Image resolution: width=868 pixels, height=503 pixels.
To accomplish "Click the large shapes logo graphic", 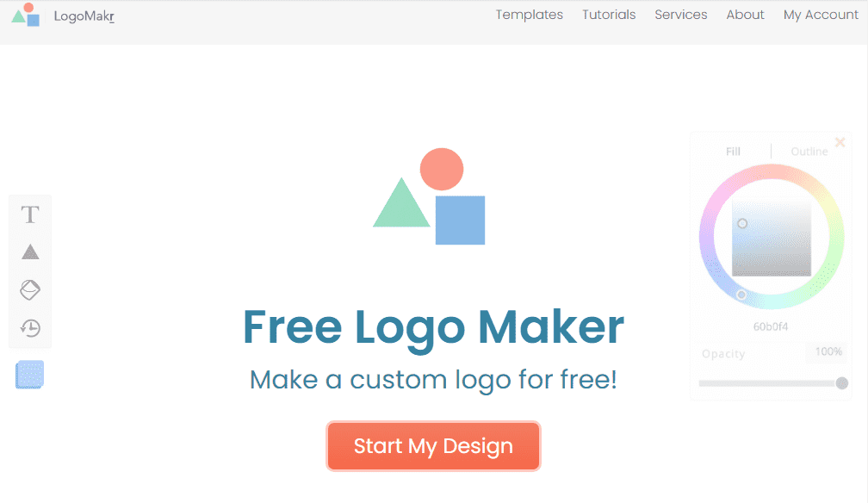I will pos(429,196).
